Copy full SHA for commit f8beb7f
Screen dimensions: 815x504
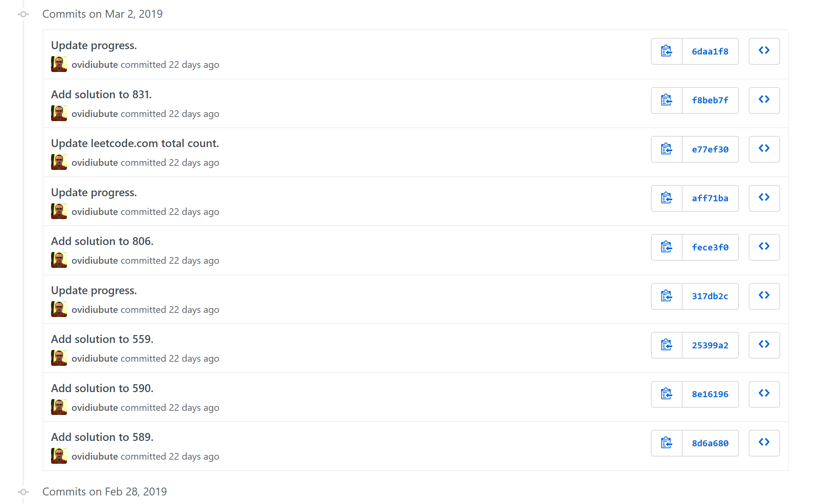pos(666,100)
